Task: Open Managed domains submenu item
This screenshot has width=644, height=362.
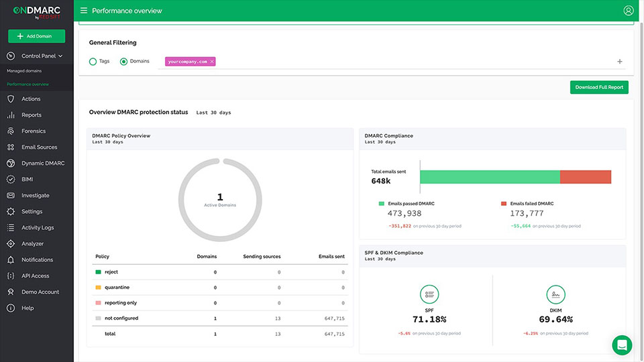Action: pyautogui.click(x=24, y=71)
